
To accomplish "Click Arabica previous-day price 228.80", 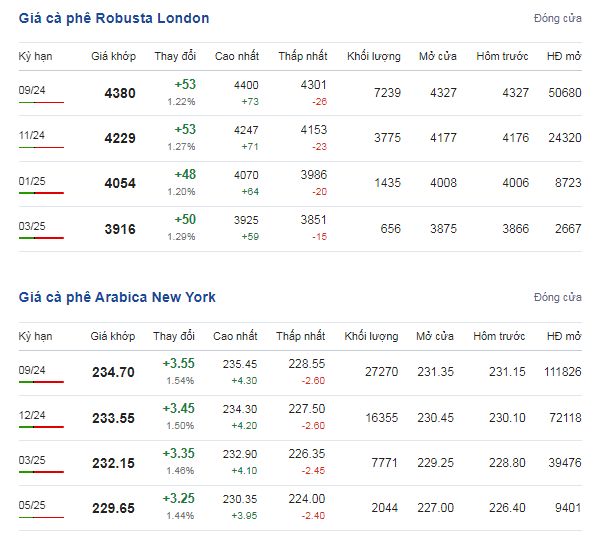I will [x=507, y=463].
